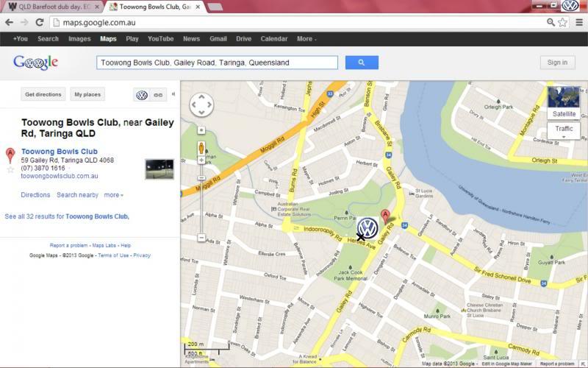Open the Traffic layer dropdown
This screenshot has height=368, width=588.
[x=564, y=130]
